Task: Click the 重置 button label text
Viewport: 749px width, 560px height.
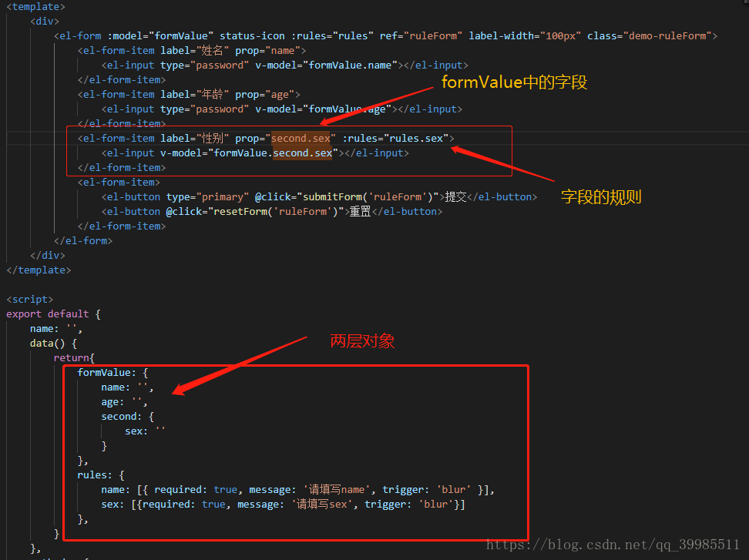Action: 360,212
